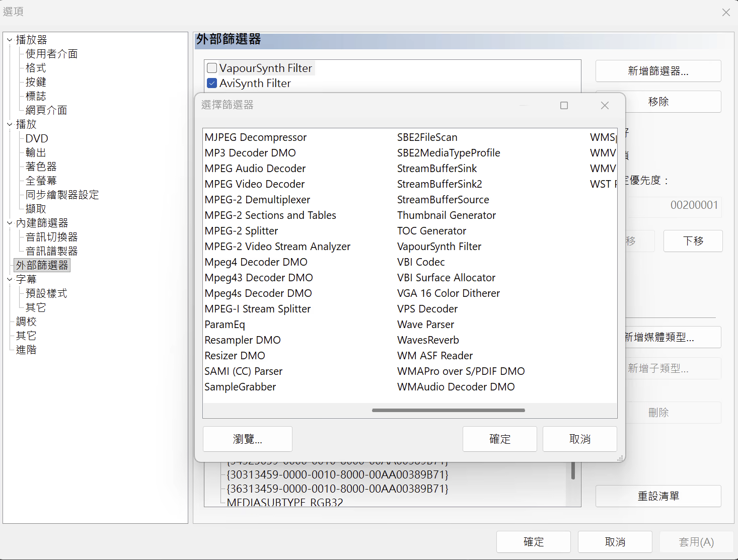Collapse the 字幕 tree node

click(10, 279)
